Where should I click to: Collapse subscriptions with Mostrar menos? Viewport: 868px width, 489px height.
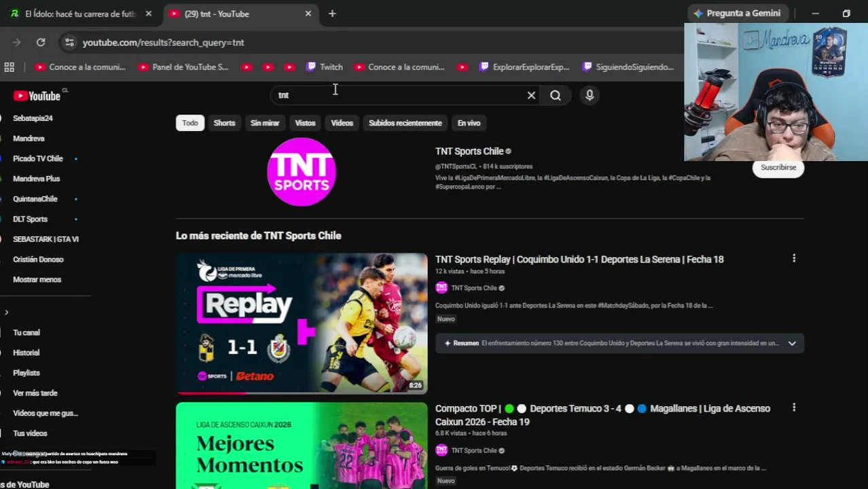pyautogui.click(x=37, y=279)
